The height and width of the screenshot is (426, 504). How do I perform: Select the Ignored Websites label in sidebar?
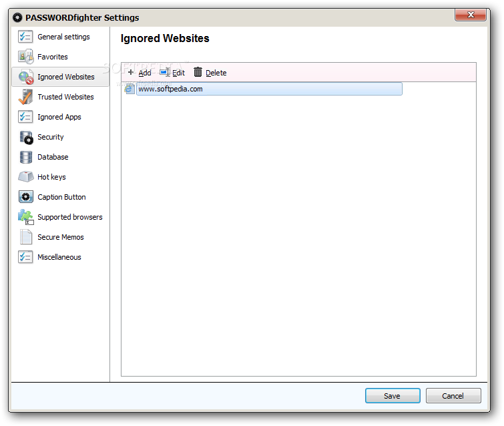(66, 77)
